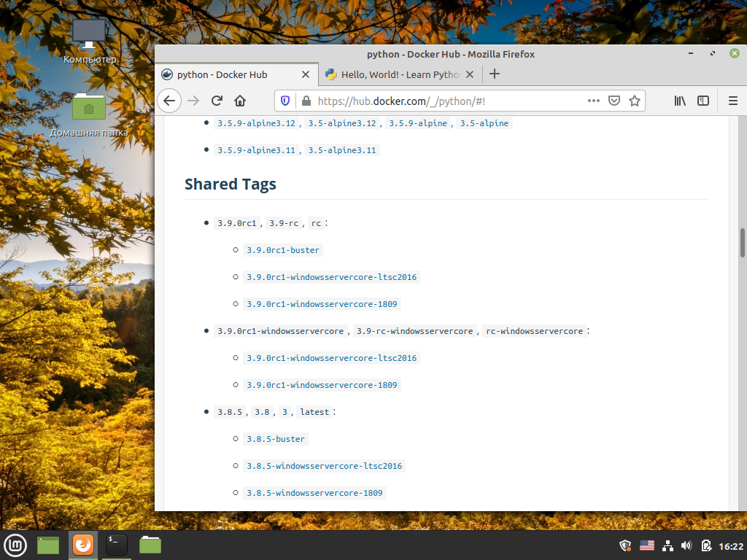Open the Firefox hamburger menu
This screenshot has width=747, height=560.
pos(733,101)
